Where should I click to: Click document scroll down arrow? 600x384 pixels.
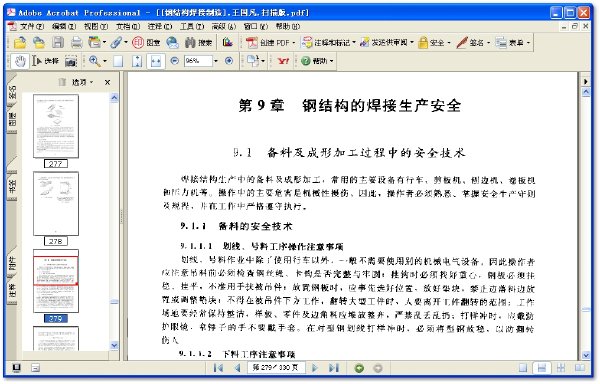(586, 355)
